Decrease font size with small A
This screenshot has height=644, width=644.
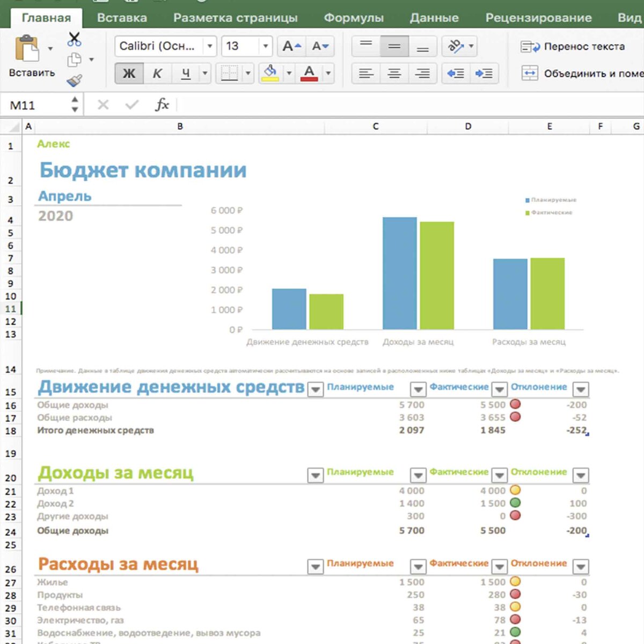coord(320,46)
